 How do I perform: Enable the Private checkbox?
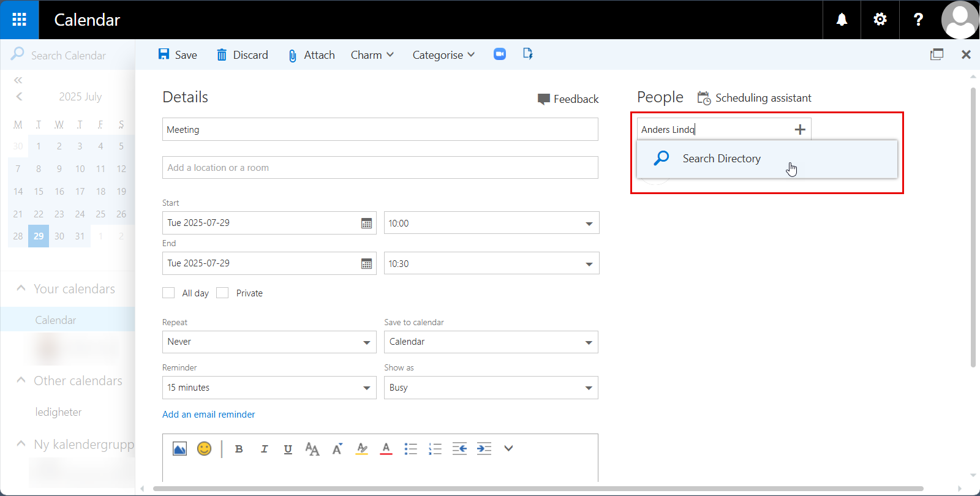222,293
